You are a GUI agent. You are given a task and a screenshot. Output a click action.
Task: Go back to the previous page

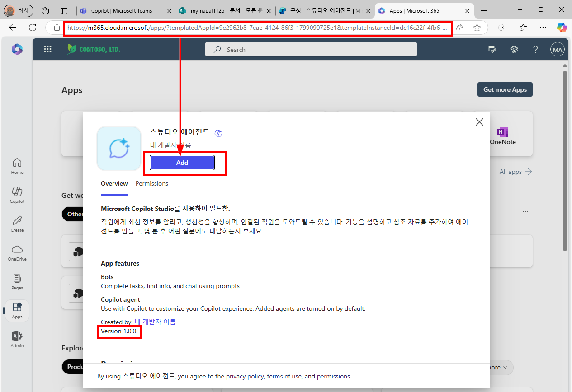(x=13, y=28)
